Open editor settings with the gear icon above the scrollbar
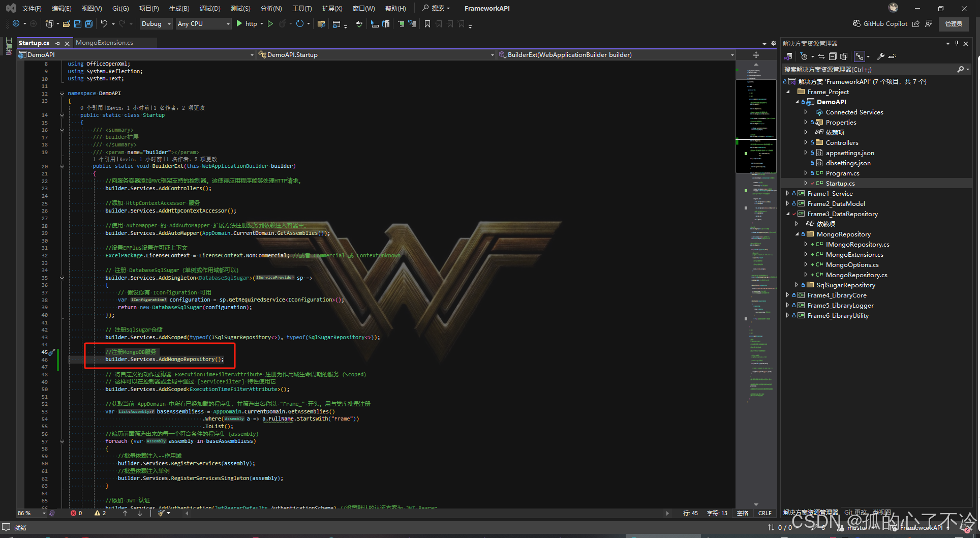The width and height of the screenshot is (980, 538). [x=774, y=43]
